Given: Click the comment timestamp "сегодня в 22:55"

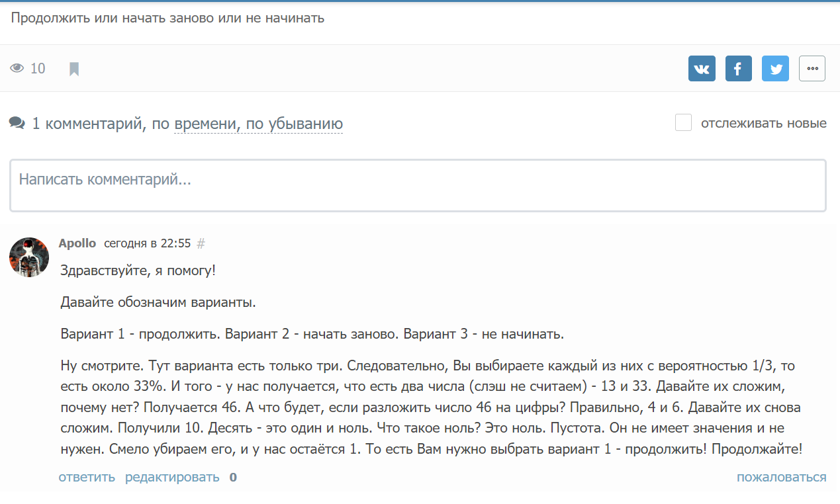Looking at the screenshot, I should [x=147, y=243].
